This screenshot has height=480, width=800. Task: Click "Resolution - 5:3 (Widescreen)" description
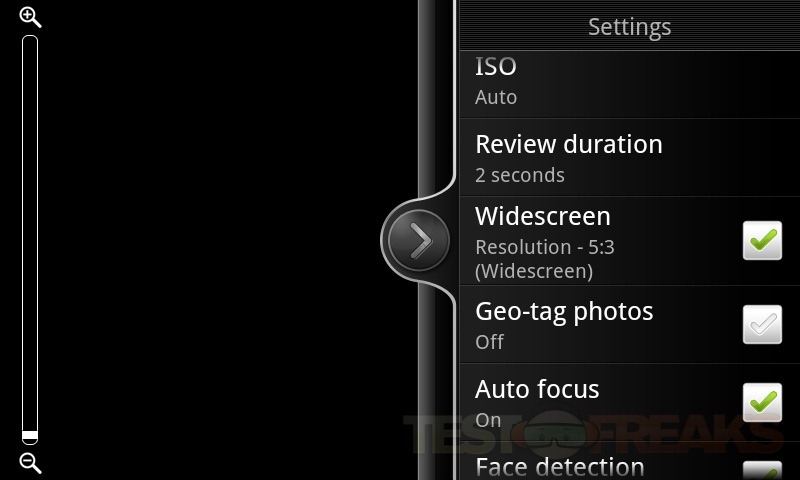(x=545, y=259)
